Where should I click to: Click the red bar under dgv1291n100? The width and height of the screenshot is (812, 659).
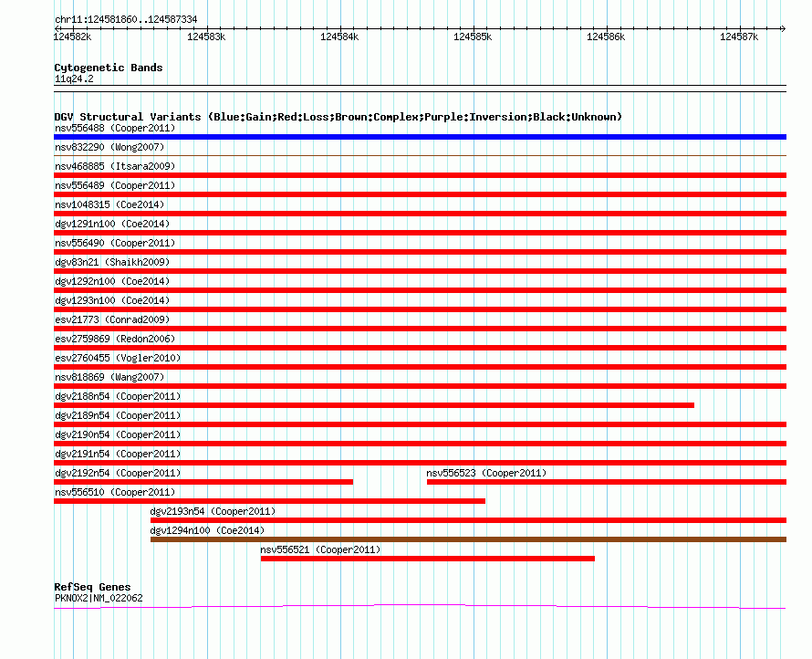[420, 233]
